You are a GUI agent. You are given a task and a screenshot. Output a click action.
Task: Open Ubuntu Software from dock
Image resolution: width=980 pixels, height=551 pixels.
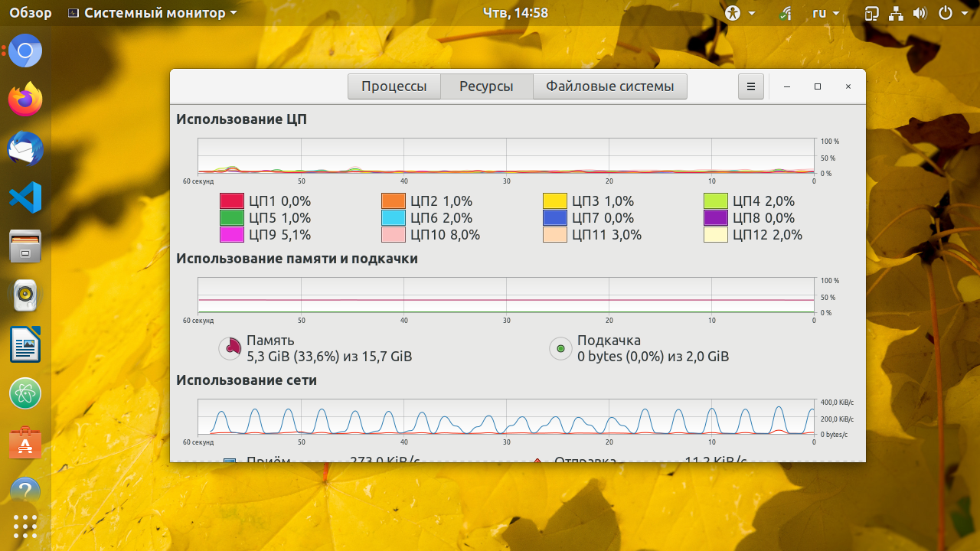[25, 442]
